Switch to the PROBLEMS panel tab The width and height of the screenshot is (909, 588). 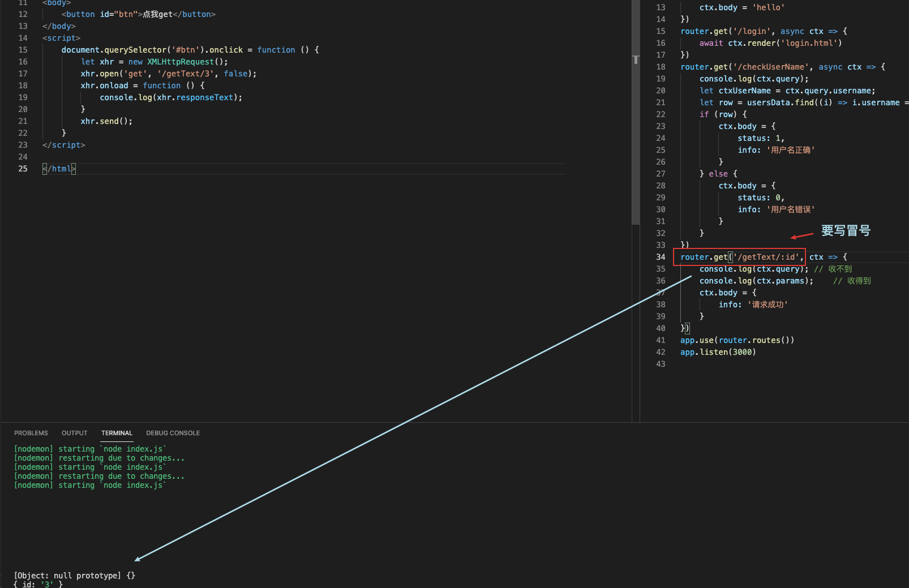point(31,433)
